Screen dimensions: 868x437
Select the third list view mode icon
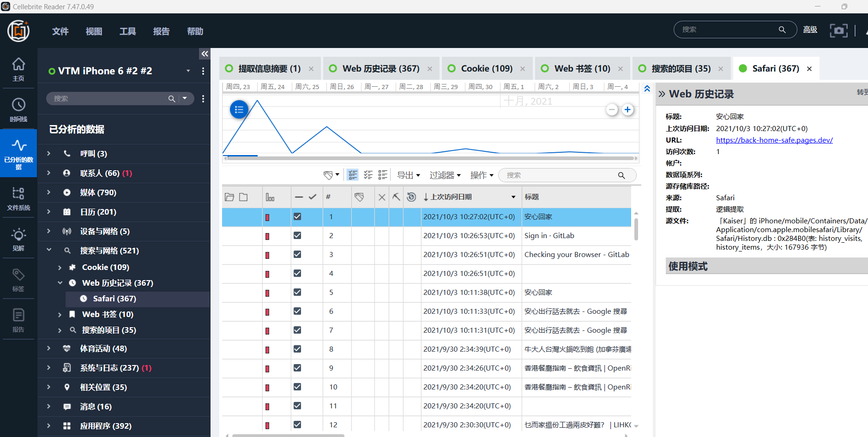point(383,175)
